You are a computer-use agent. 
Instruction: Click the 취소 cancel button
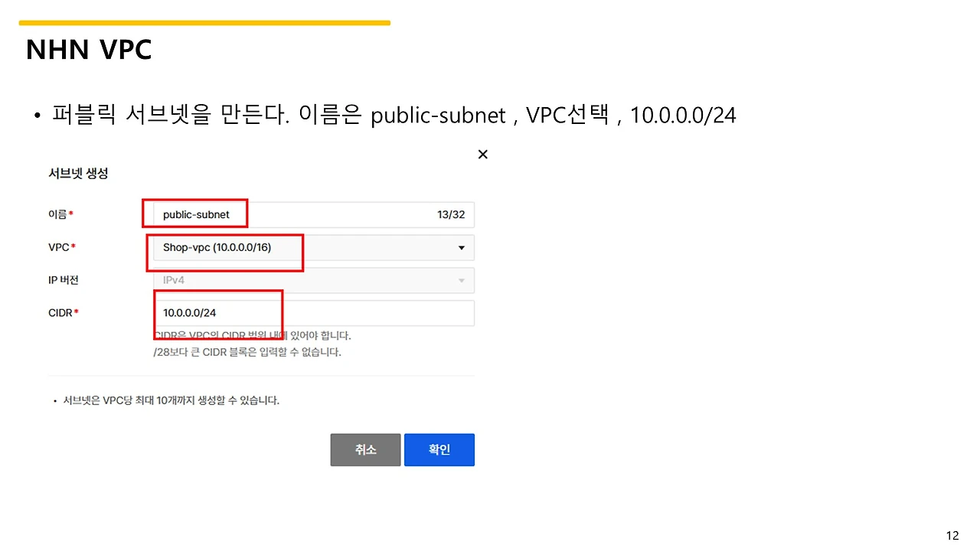[365, 449]
